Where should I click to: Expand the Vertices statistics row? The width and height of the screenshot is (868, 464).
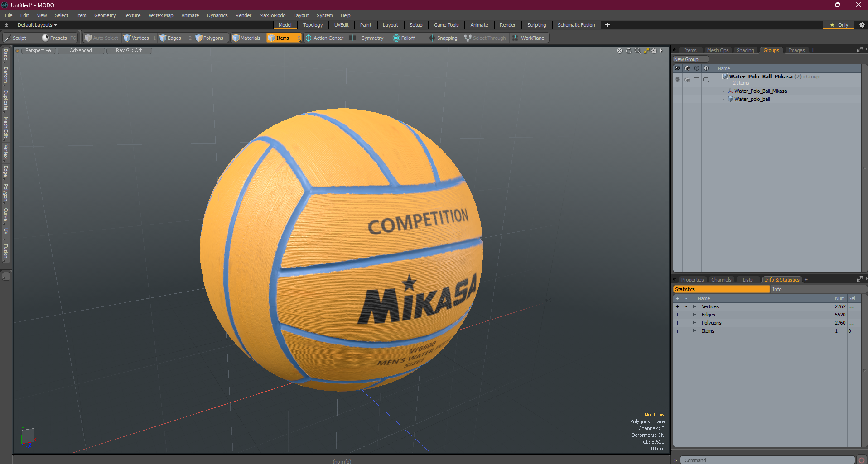coord(694,306)
